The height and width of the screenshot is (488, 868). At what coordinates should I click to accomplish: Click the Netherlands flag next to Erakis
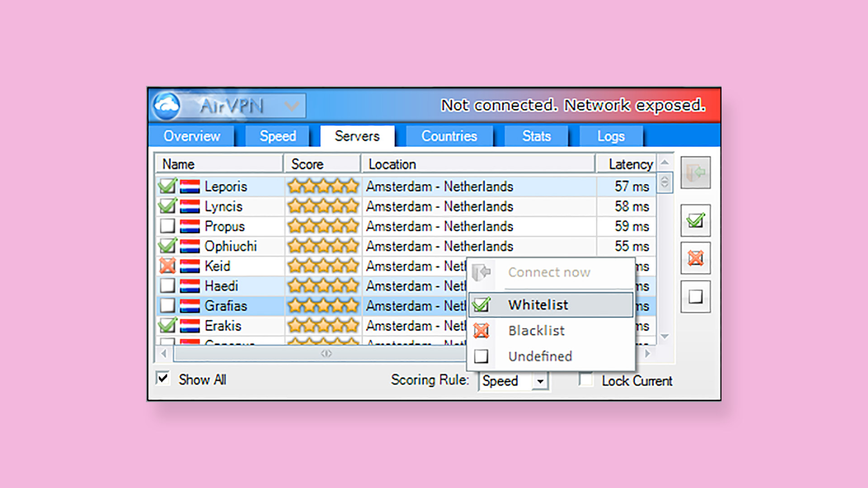tap(190, 325)
